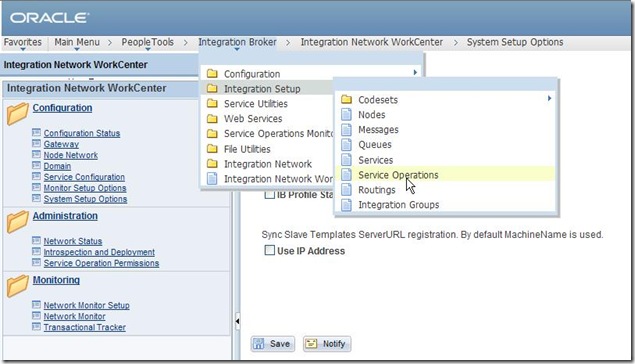This screenshot has width=635, height=364.
Task: Open the Node Network link
Action: tap(71, 155)
